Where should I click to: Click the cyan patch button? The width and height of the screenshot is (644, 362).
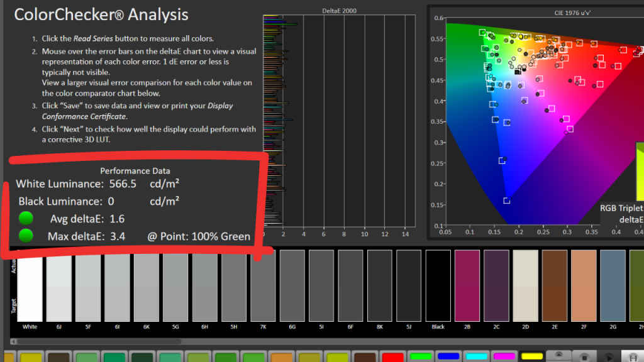(x=477, y=356)
